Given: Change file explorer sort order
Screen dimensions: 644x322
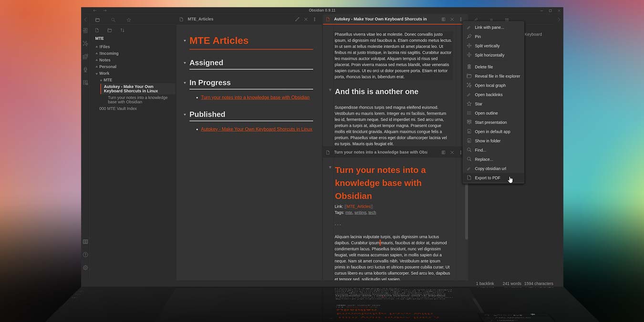Looking at the screenshot, I should [x=122, y=30].
